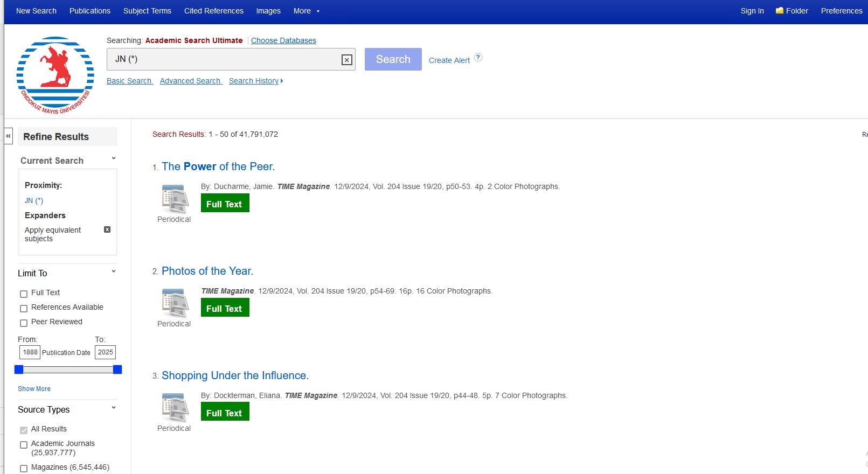Clear the search box with the X icon
The image size is (868, 474).
[347, 60]
